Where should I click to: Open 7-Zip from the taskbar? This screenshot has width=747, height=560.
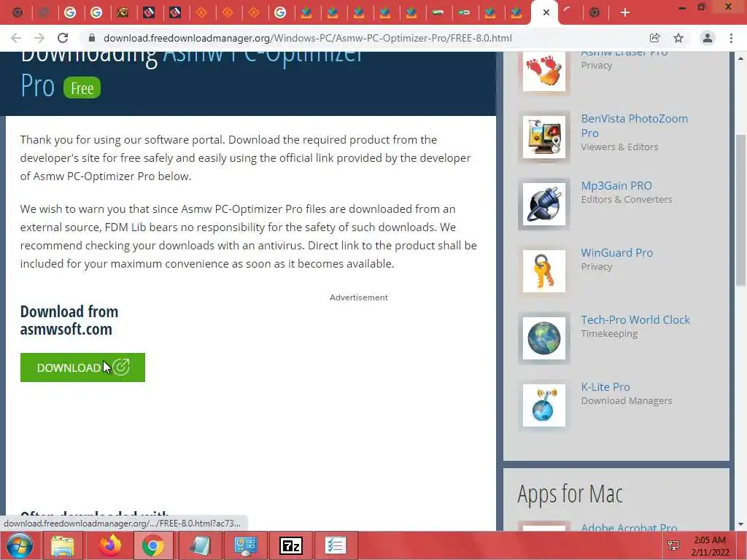click(290, 545)
